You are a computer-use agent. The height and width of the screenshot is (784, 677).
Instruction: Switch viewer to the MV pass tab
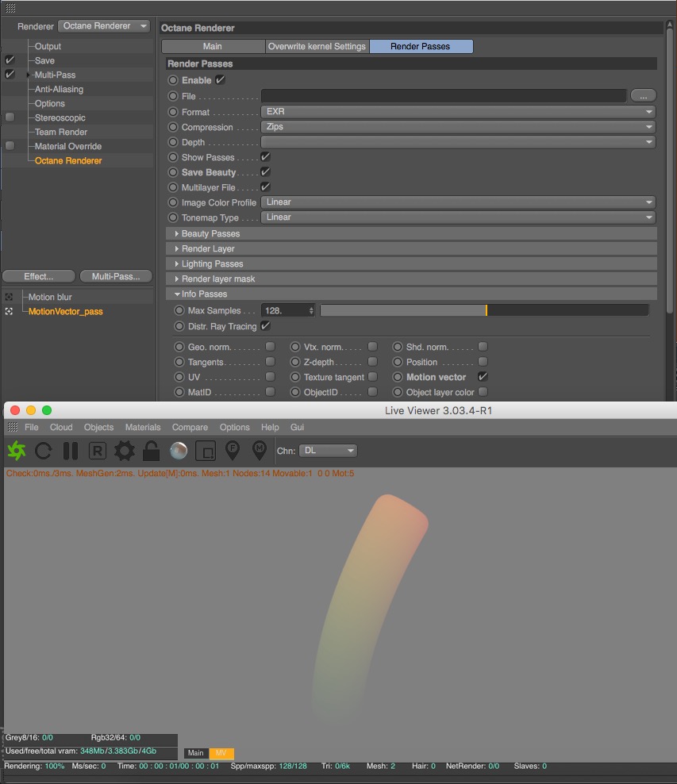coord(221,752)
